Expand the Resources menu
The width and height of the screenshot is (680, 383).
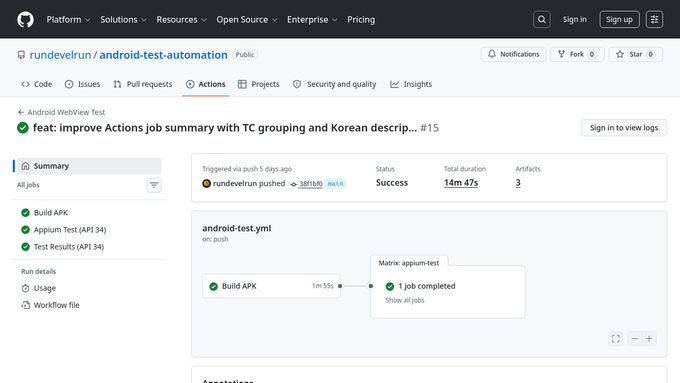coord(181,20)
